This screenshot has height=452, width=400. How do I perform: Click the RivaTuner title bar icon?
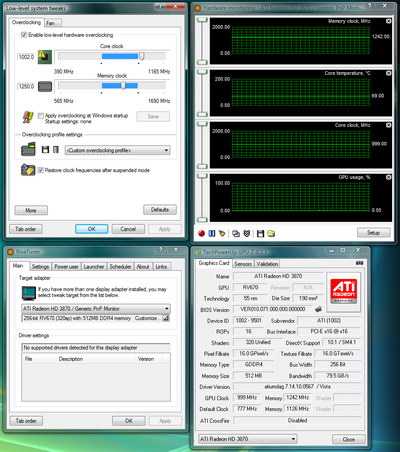(10, 252)
